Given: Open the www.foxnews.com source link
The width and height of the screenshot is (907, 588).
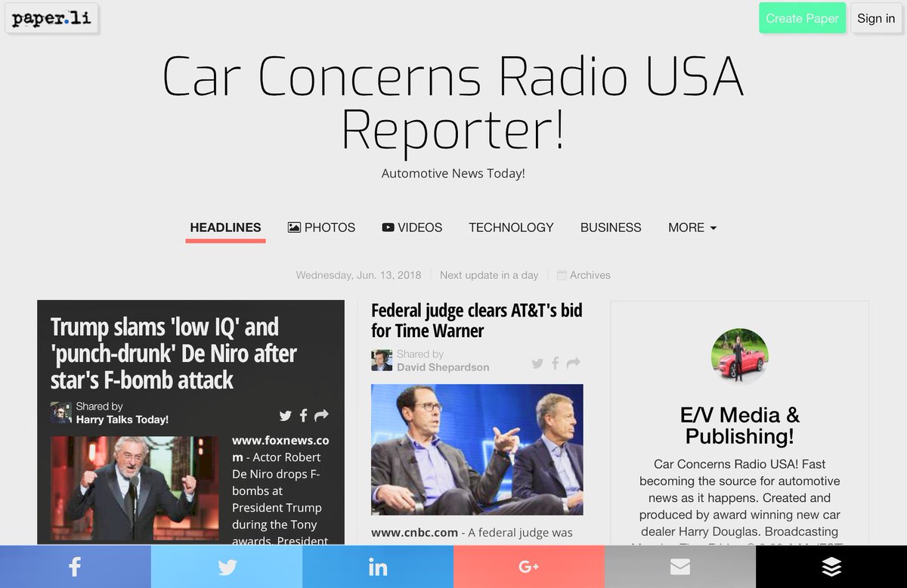Looking at the screenshot, I should point(280,449).
